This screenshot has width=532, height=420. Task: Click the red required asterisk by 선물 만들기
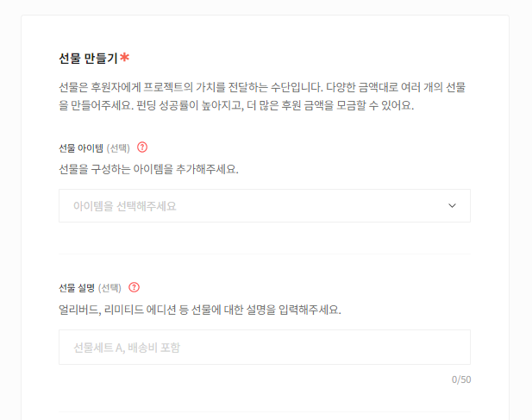[125, 58]
